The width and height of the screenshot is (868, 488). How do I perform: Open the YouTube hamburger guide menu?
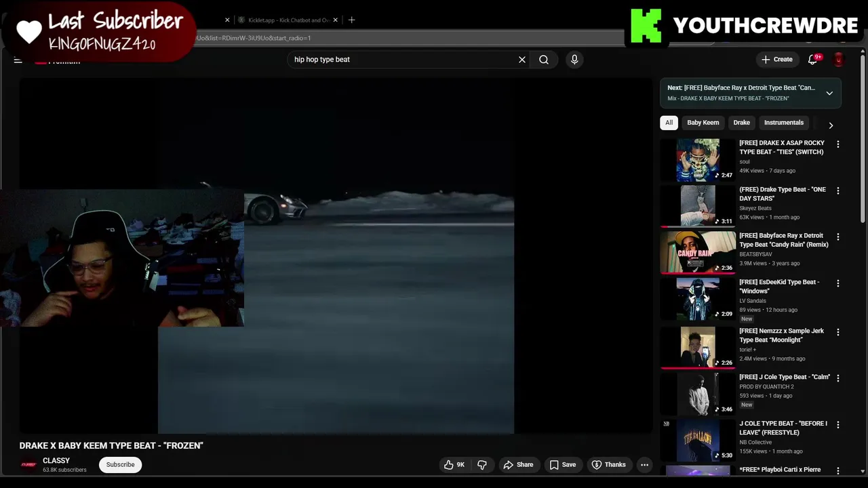point(18,60)
